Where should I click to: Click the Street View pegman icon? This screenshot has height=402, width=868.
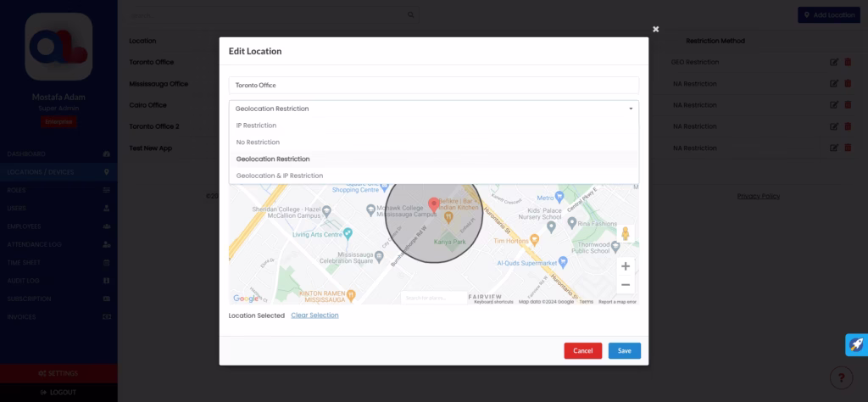pos(626,233)
